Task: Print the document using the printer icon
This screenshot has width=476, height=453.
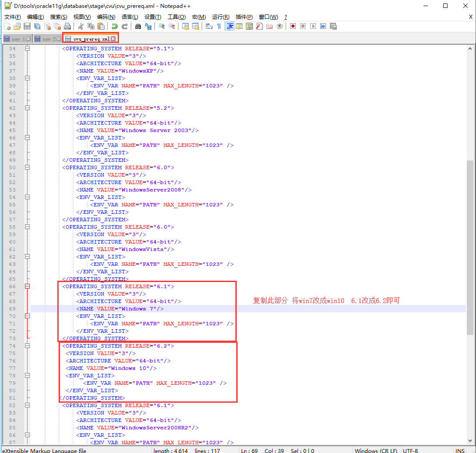Action: pos(67,26)
